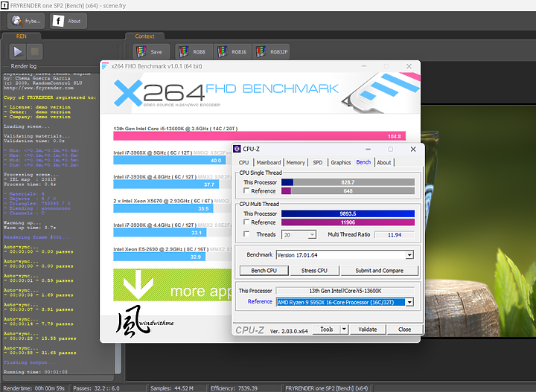Switch to the REN tab
536x392 pixels.
(x=21, y=36)
